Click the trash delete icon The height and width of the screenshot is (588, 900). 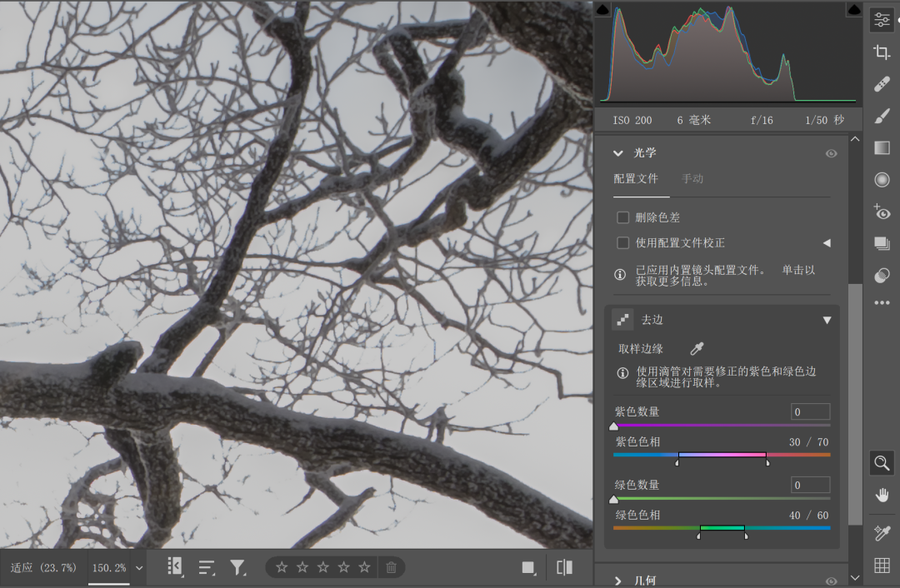coord(391,567)
